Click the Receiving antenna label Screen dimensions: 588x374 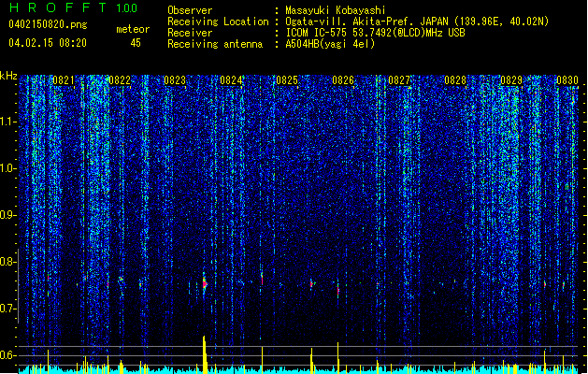click(215, 44)
